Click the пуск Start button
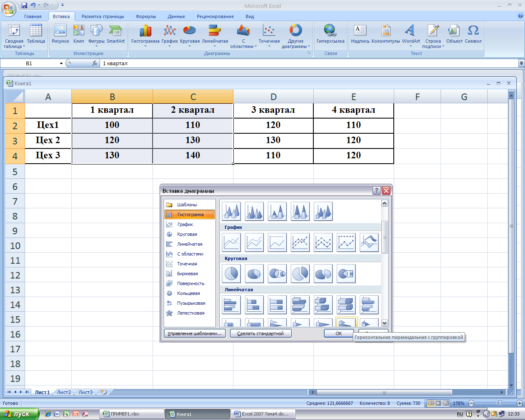This screenshot has height=420, width=525. [19, 414]
